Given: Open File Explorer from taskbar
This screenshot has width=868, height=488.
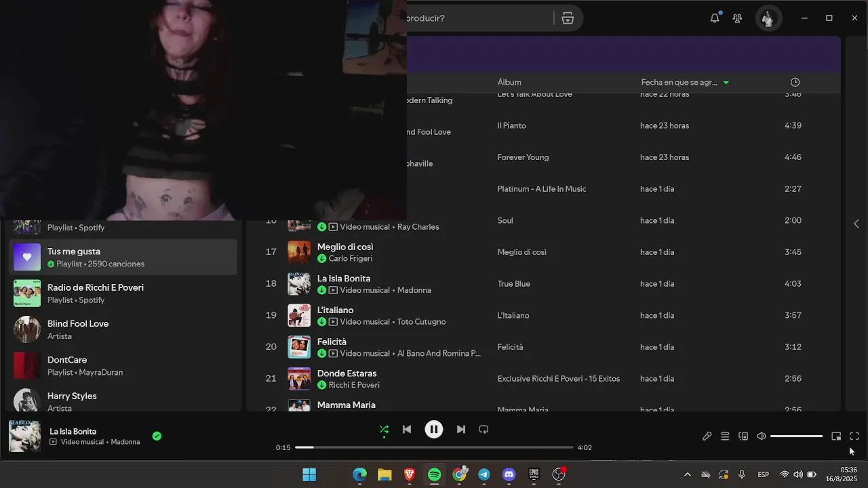Looking at the screenshot, I should pyautogui.click(x=384, y=474).
